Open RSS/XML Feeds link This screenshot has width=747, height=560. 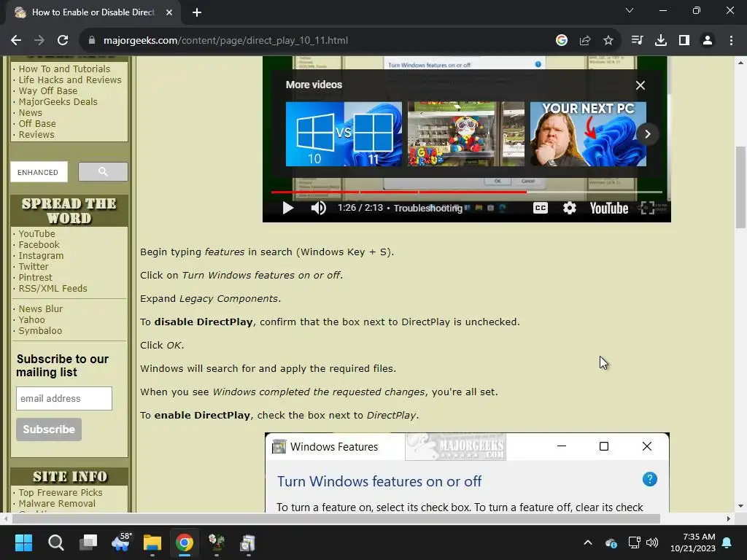coord(53,289)
